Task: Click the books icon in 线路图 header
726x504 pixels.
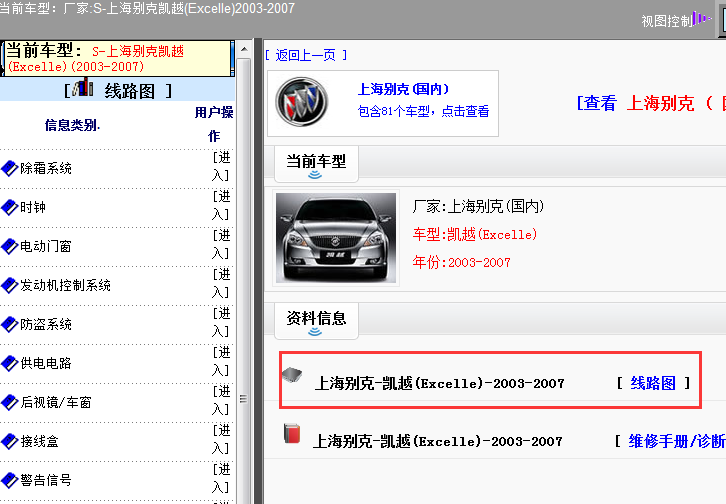Action: tap(83, 87)
